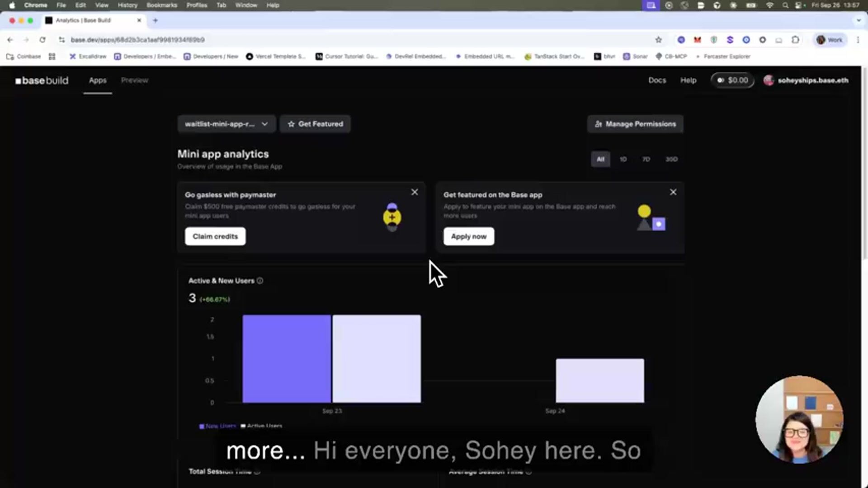Select the 30D time range filter
Image resolution: width=868 pixels, height=488 pixels.
pyautogui.click(x=671, y=159)
